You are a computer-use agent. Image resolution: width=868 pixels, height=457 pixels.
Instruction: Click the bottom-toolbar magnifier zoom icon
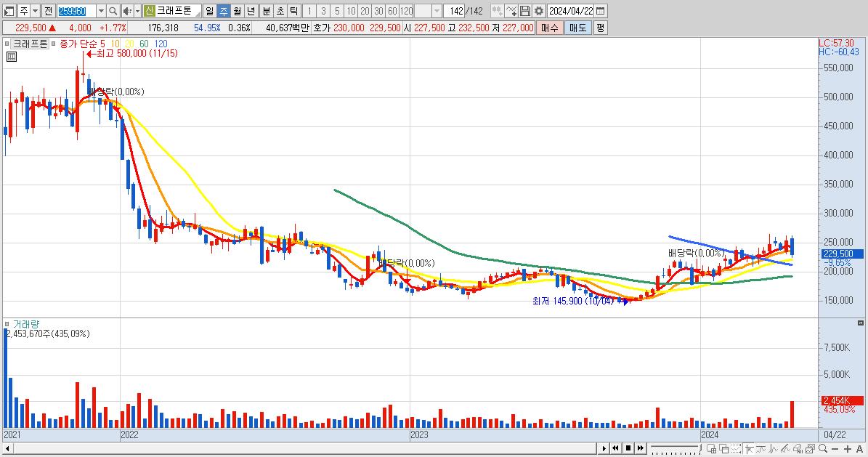pos(823,449)
